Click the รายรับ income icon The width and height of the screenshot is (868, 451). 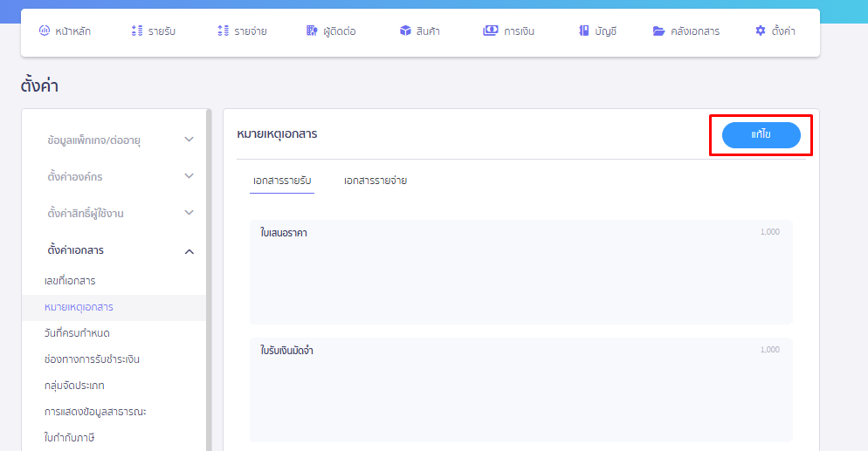[137, 31]
